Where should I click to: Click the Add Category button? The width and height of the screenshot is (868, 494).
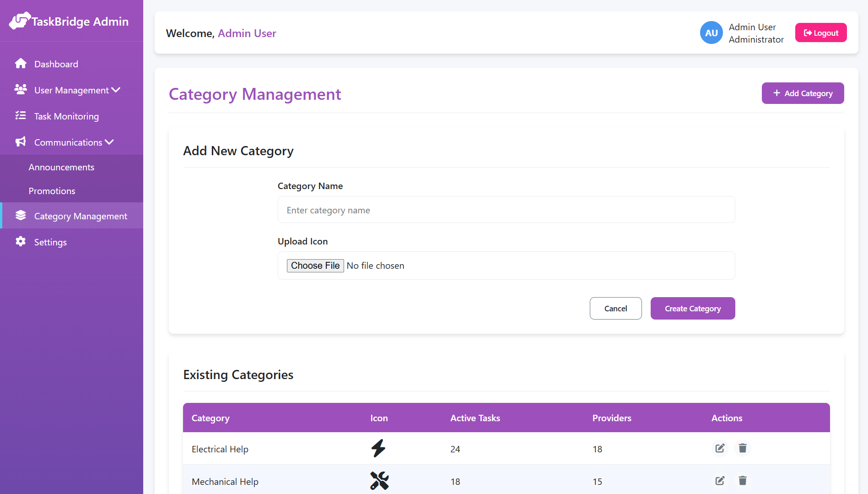point(803,93)
